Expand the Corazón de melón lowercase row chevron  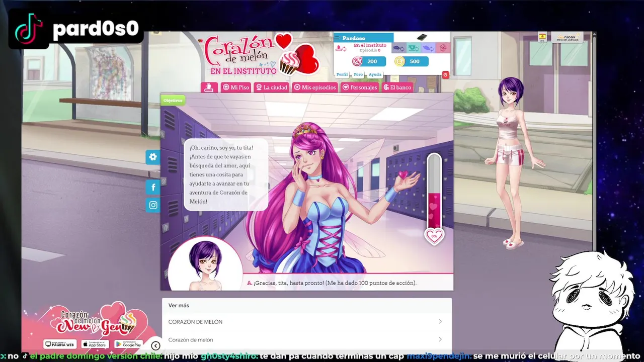tap(440, 339)
